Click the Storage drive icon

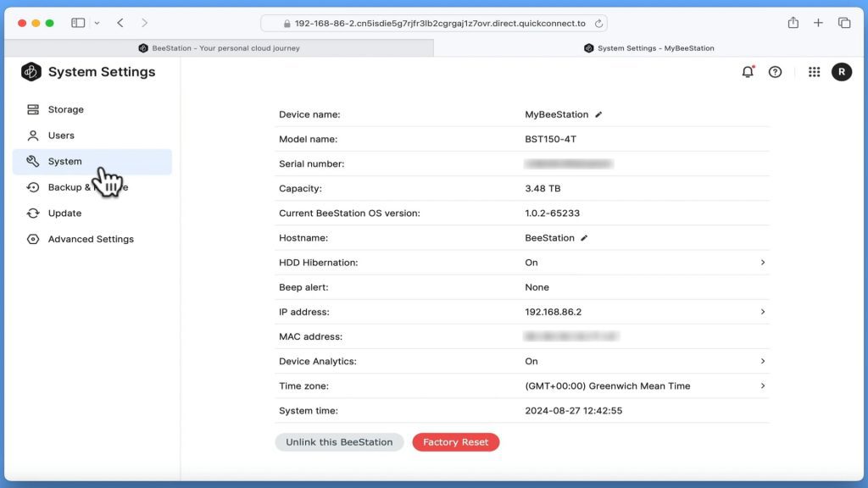pos(33,109)
